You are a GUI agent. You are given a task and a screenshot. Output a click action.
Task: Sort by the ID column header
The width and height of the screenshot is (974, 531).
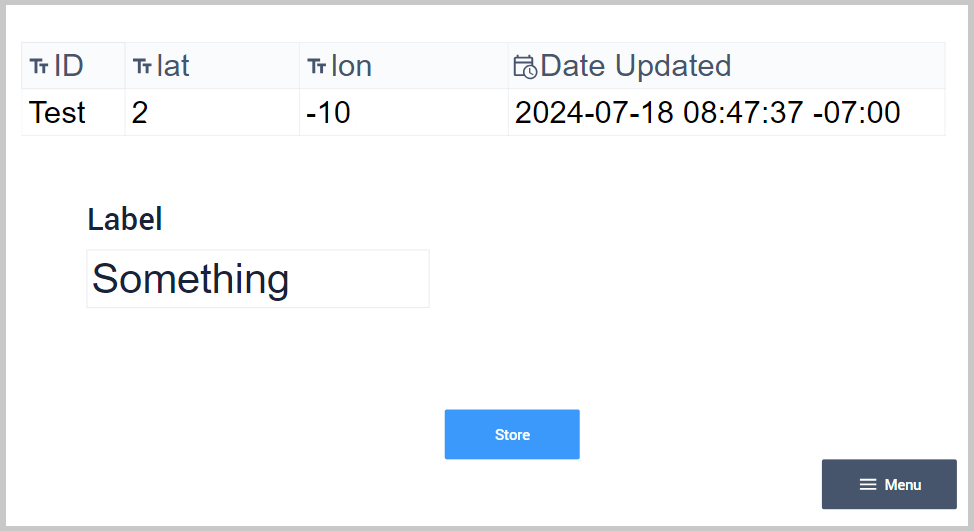click(68, 66)
